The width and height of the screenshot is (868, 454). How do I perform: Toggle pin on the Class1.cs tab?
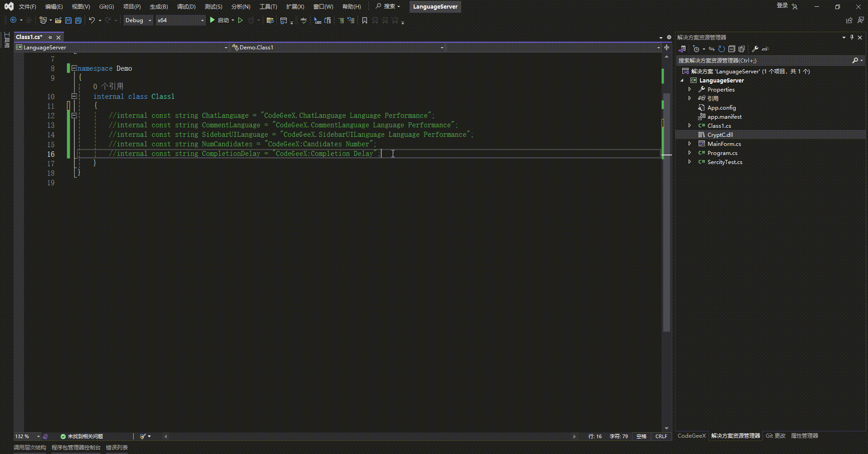pyautogui.click(x=50, y=37)
